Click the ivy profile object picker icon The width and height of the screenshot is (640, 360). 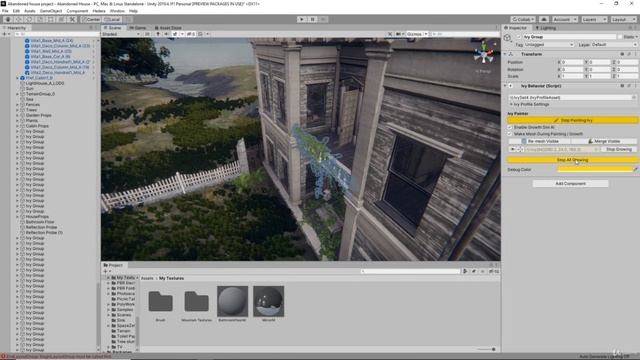tap(634, 98)
